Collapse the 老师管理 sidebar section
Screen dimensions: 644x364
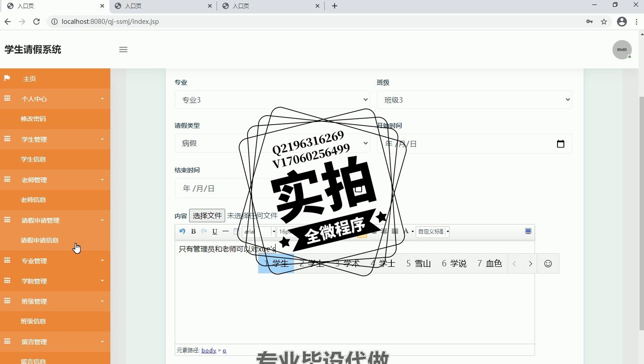tap(55, 180)
